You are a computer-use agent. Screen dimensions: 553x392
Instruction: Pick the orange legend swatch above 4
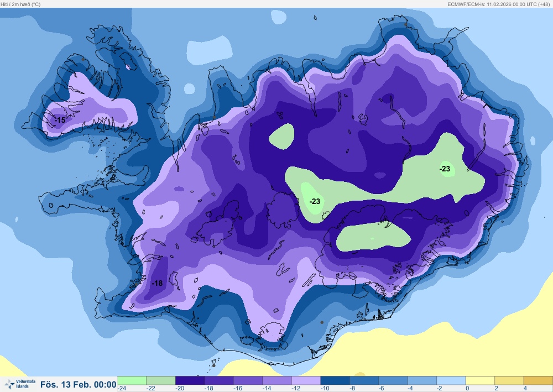[x=538, y=380]
